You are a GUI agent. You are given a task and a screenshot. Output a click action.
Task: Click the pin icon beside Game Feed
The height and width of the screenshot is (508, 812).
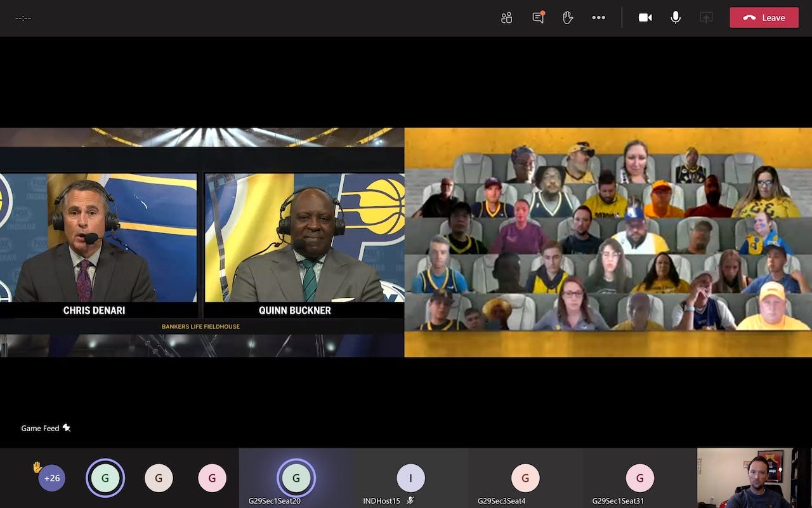point(67,428)
